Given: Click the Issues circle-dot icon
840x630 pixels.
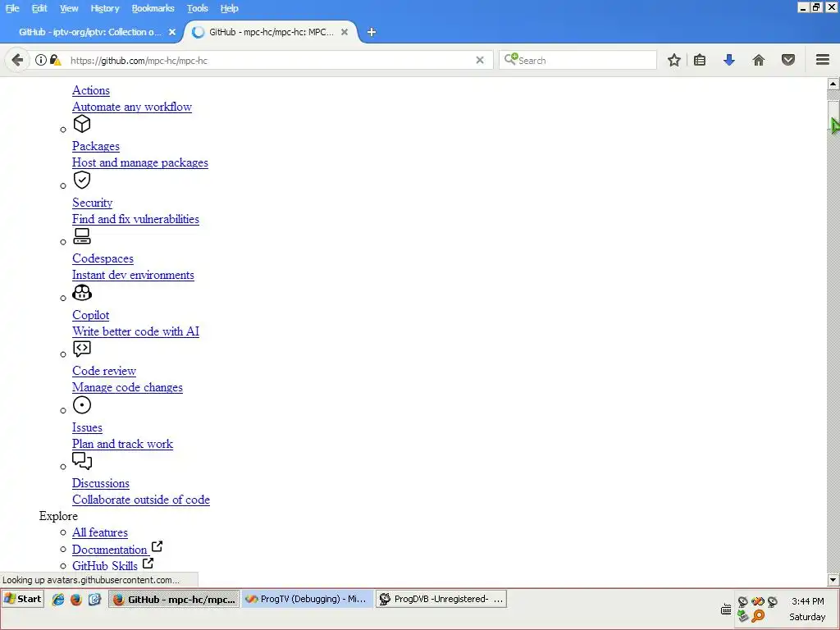Looking at the screenshot, I should (x=82, y=405).
